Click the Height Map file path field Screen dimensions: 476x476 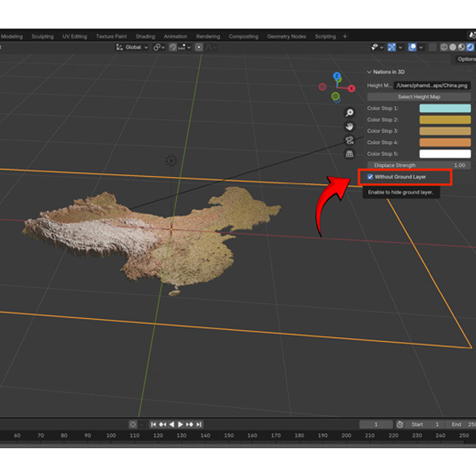click(x=432, y=86)
